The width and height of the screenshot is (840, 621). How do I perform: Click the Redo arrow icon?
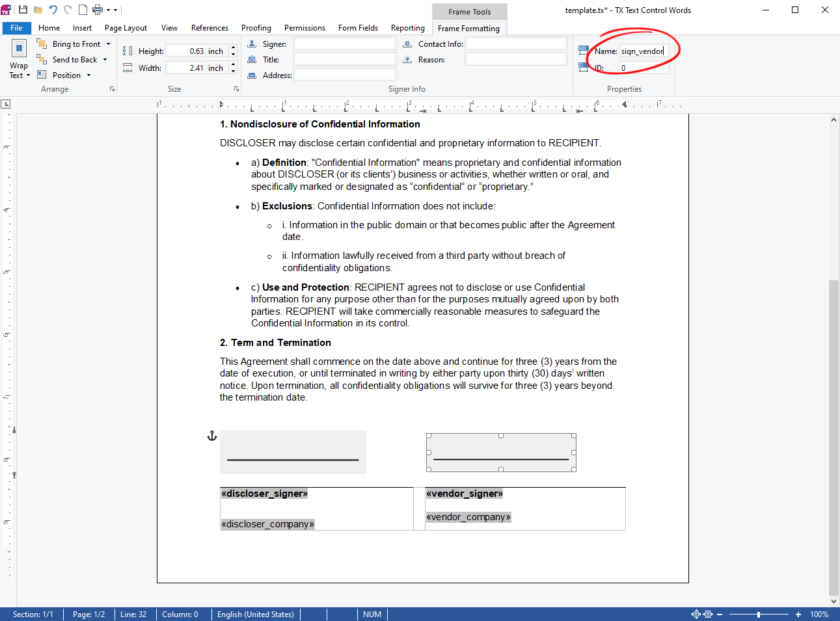pos(68,10)
